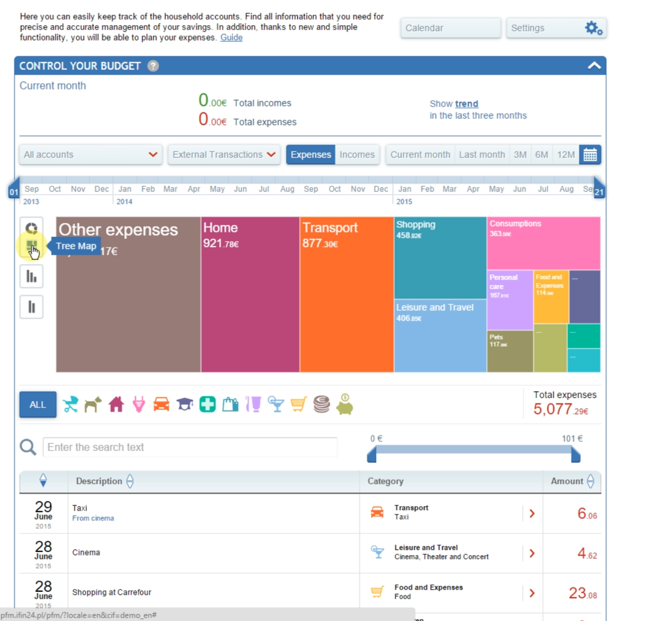672x621 pixels.
Task: Collapse the Control Your Budget panel
Action: pos(594,66)
